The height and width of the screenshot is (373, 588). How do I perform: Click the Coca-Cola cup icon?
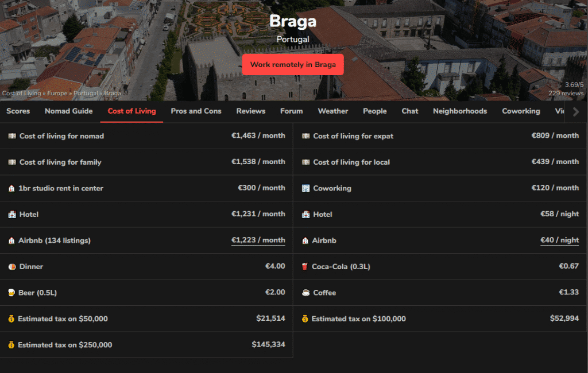pyautogui.click(x=305, y=266)
